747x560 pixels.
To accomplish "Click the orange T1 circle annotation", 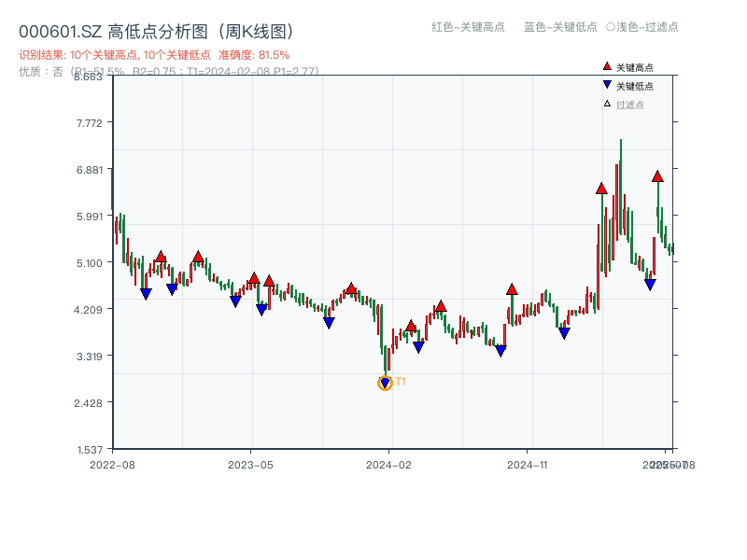I will 386,383.
